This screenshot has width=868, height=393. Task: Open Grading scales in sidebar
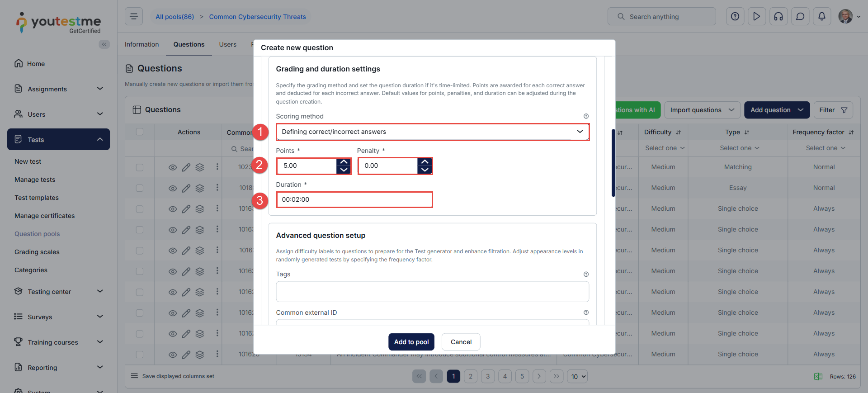pos(37,252)
